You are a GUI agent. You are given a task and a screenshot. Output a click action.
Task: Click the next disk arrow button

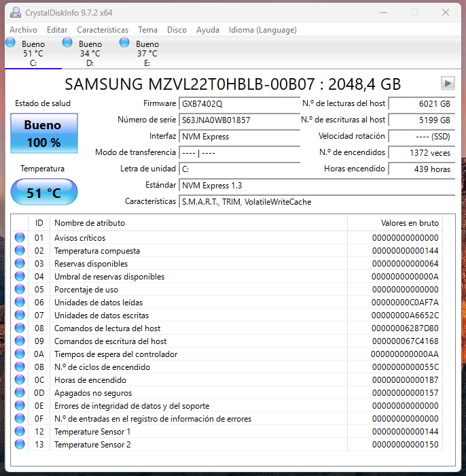coord(447,83)
